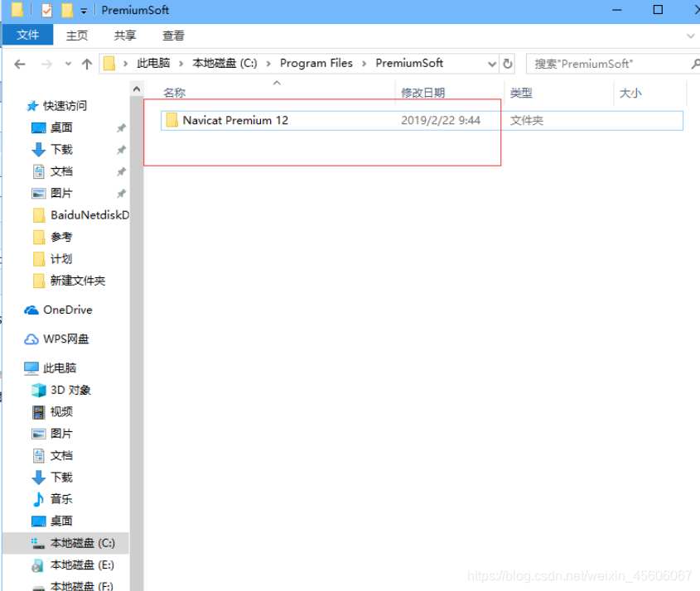Open pinned 图片 under quick access
This screenshot has width=700, height=591.
pyautogui.click(x=61, y=193)
